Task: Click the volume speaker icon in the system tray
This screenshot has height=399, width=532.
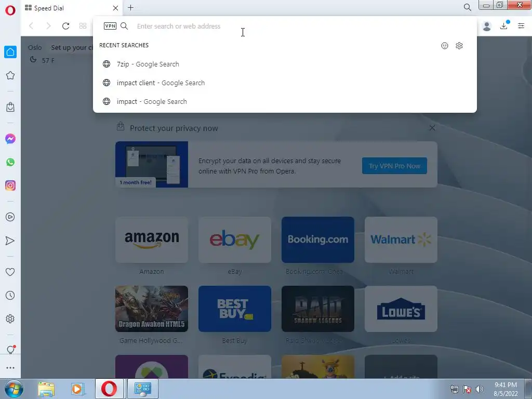Action: click(480, 389)
